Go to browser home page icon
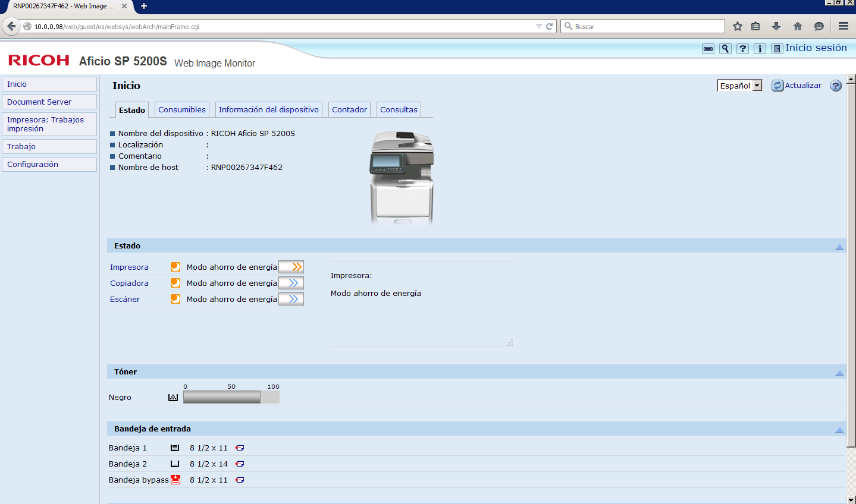 coord(798,26)
